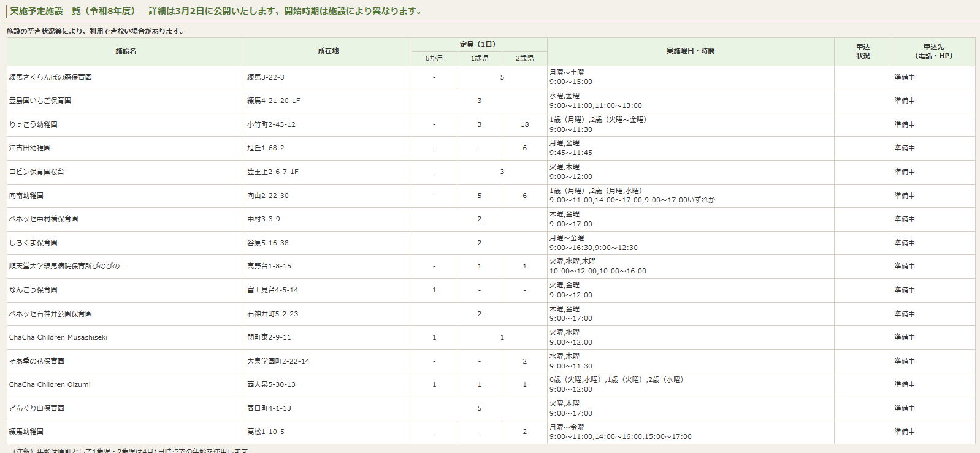Screen dimensions: 980x453
Task: Click the address 練馬3-22-3
Action: tap(266, 78)
